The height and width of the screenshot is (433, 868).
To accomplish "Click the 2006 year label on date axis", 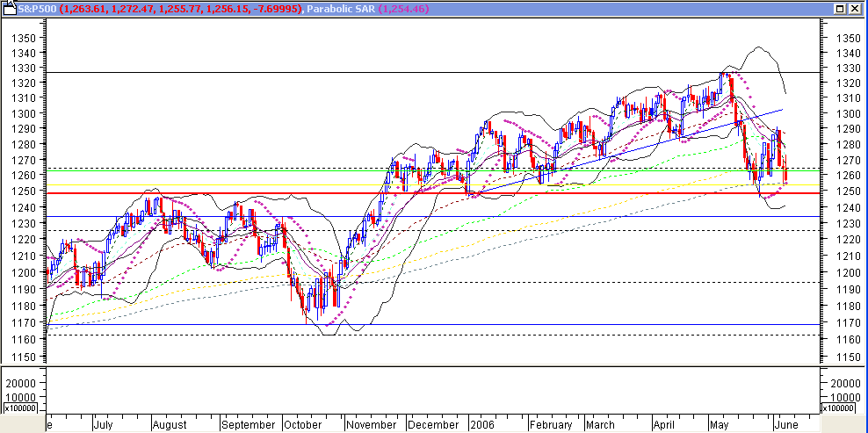I will [481, 425].
